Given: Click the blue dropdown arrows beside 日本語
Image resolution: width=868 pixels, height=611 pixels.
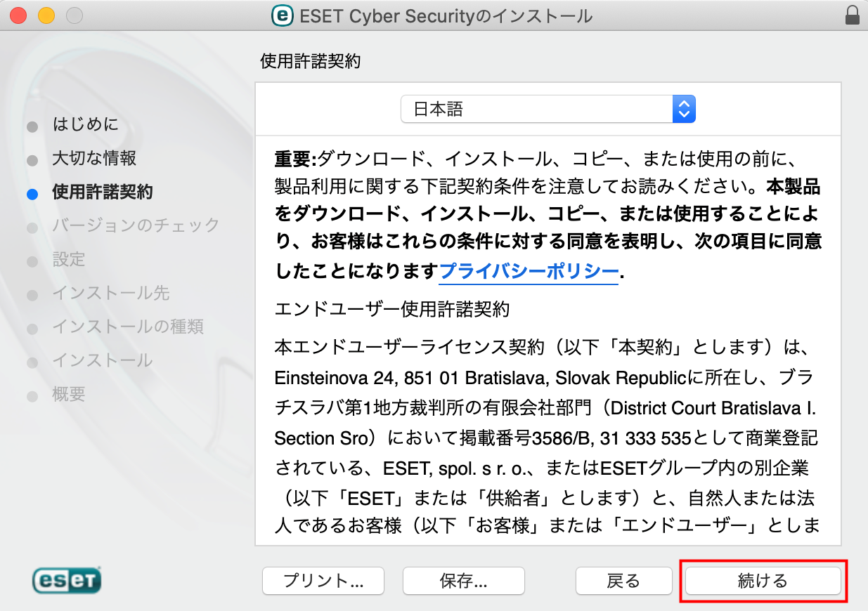Looking at the screenshot, I should (684, 109).
